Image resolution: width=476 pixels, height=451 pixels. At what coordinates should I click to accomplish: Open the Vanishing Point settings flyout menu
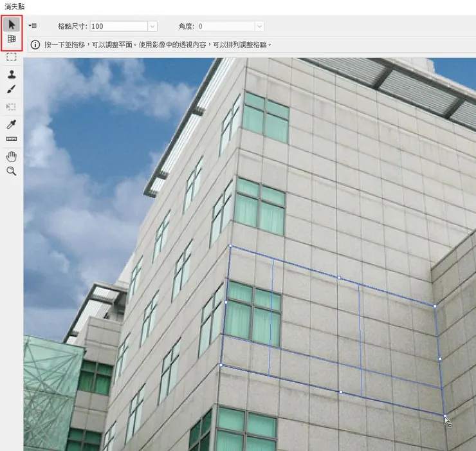pos(33,26)
